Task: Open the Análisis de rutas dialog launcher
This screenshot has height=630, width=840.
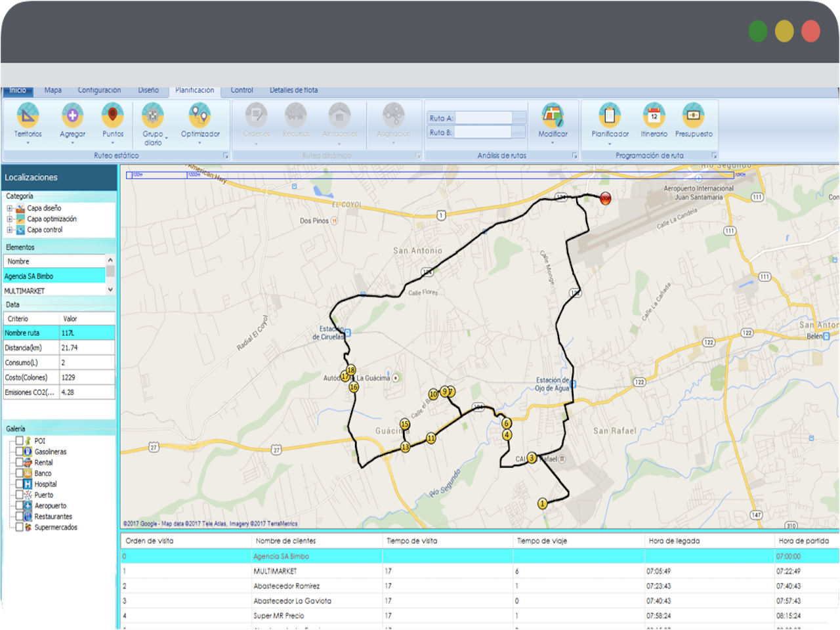Action: click(574, 156)
